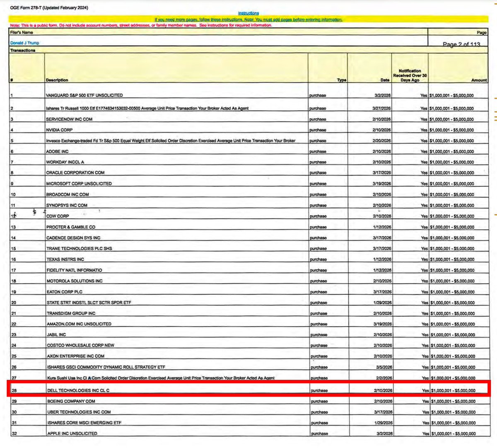Viewport: 497px width, 448px height.
Task: Select 'ORACLE CORPORATION COM' description
Action: pyautogui.click(x=75, y=172)
